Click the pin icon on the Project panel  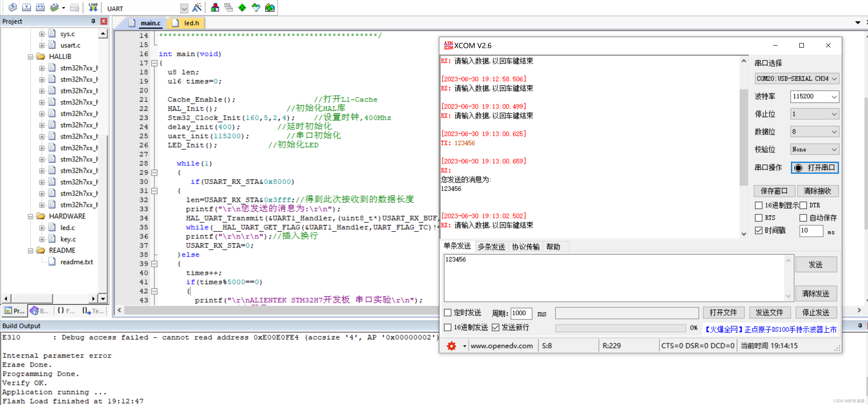(93, 21)
